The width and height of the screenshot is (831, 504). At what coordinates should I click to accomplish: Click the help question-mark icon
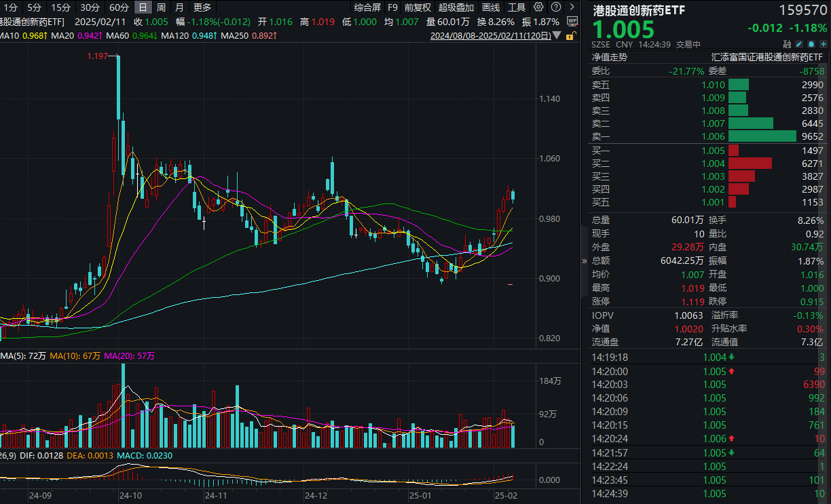tap(556, 7)
